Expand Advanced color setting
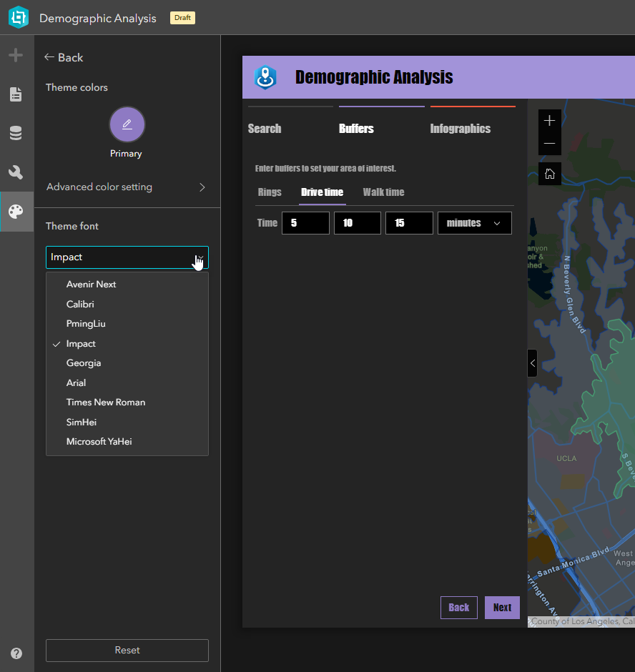 tap(127, 186)
